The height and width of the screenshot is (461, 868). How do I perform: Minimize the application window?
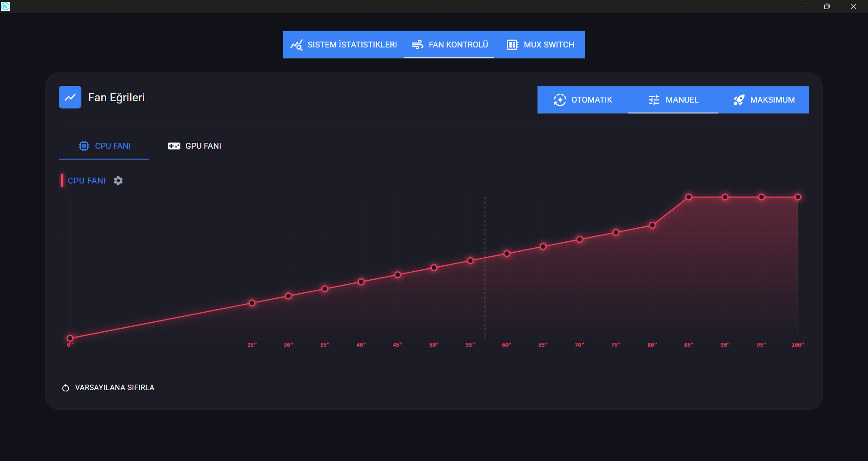click(x=801, y=6)
